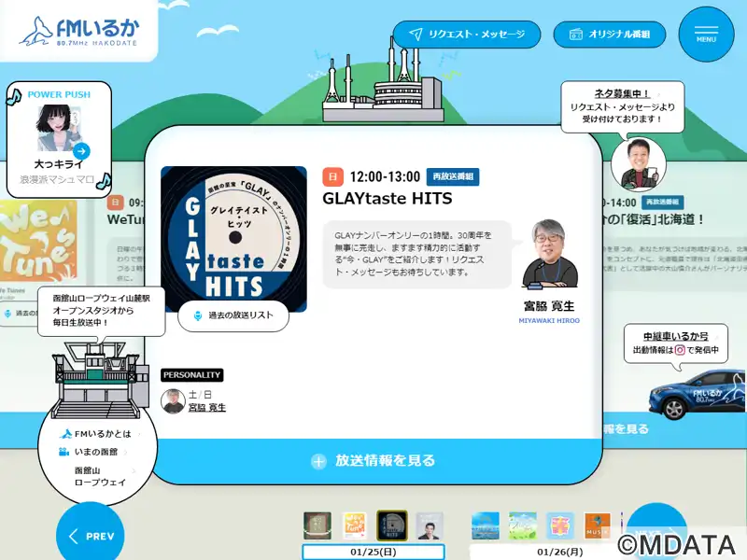Open the FMいるか logo home link
Screen dimensions: 747x560
[79, 31]
